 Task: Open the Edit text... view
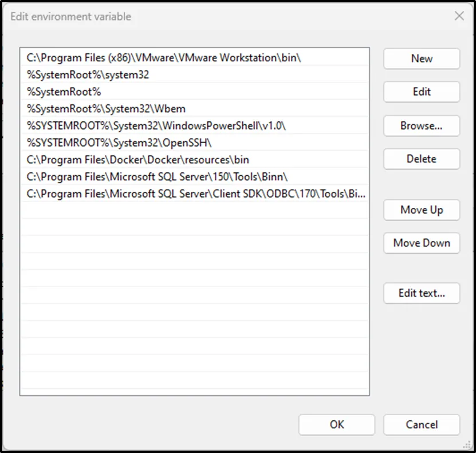[422, 293]
